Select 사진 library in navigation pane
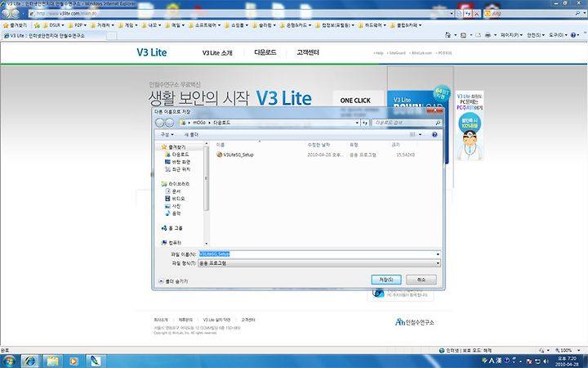The width and height of the screenshot is (588, 368). tap(173, 206)
